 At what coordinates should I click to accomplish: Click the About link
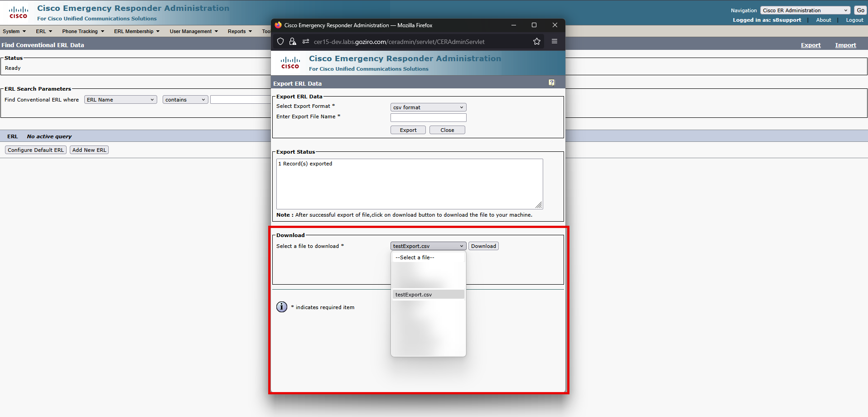click(x=823, y=20)
